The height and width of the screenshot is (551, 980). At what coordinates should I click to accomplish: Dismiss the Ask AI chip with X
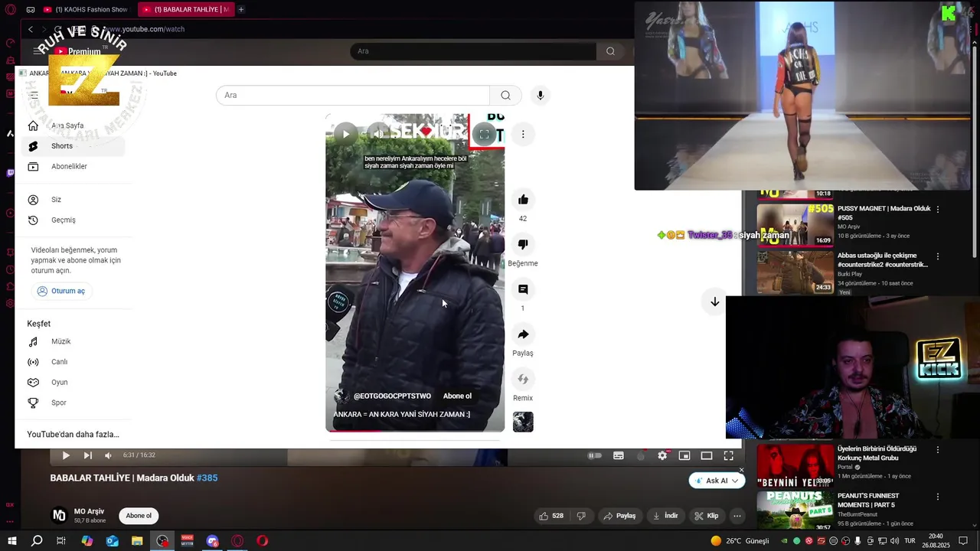tap(741, 470)
